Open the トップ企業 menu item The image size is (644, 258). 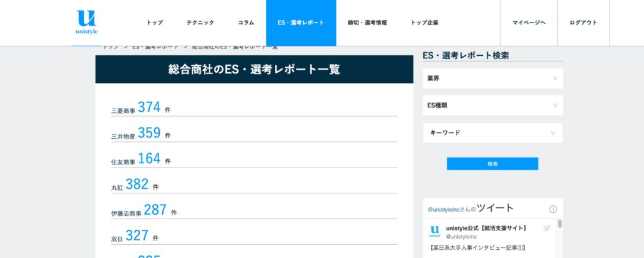(425, 23)
